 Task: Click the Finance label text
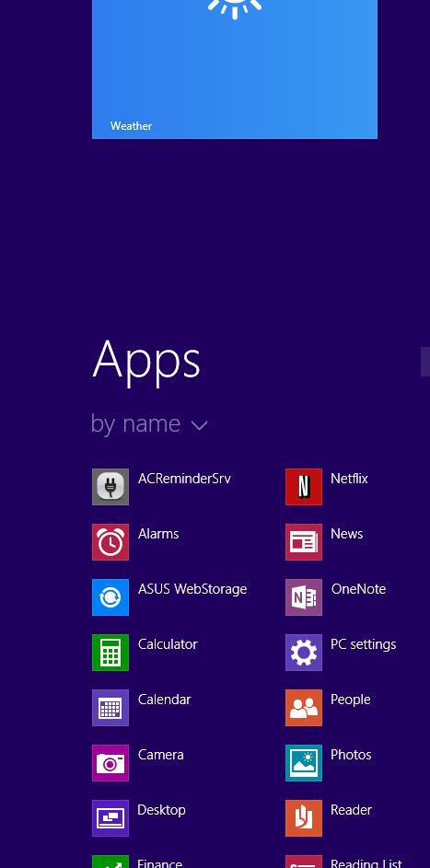[x=160, y=863]
